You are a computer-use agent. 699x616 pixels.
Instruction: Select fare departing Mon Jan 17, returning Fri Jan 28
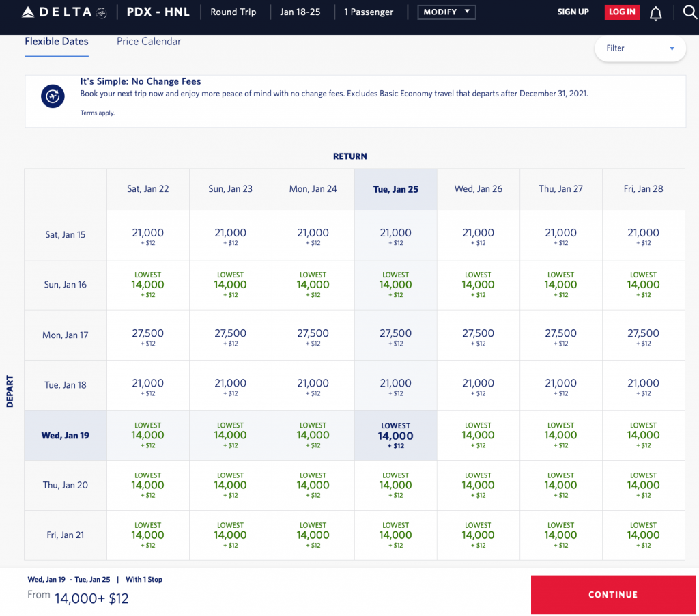(643, 336)
